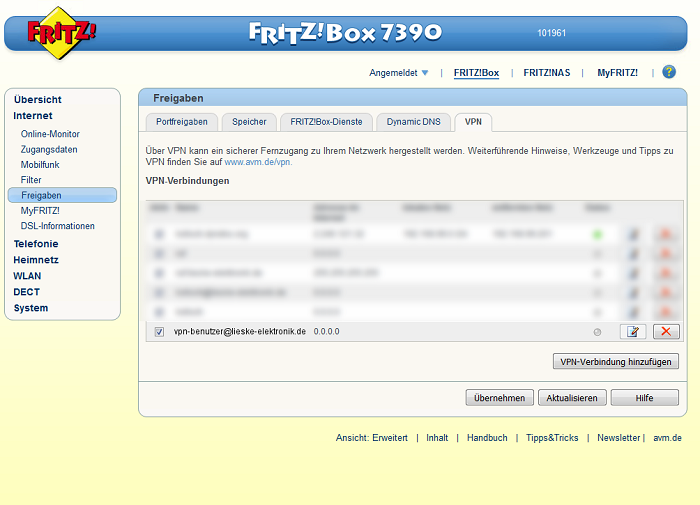This screenshot has width=700, height=505.
Task: Delete the vpn-benutzer@lieske-elektronik.de VPN connection
Action: [665, 331]
